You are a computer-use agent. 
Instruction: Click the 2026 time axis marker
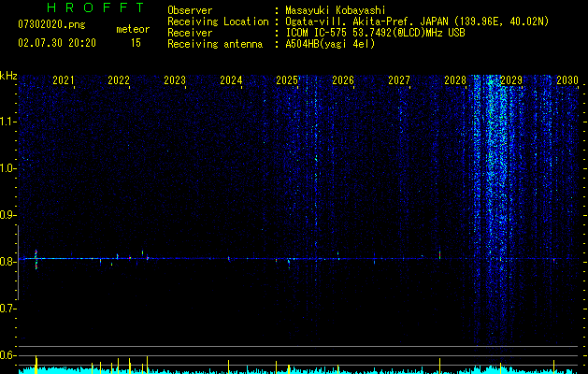pyautogui.click(x=343, y=80)
